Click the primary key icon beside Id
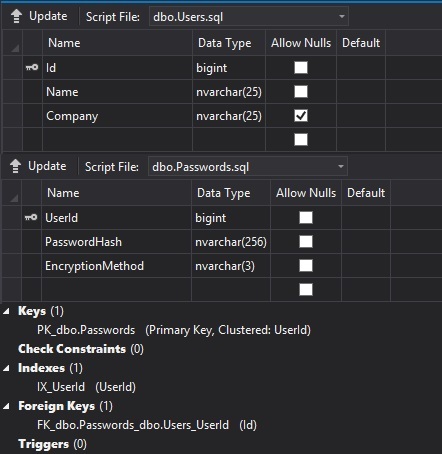 point(32,67)
